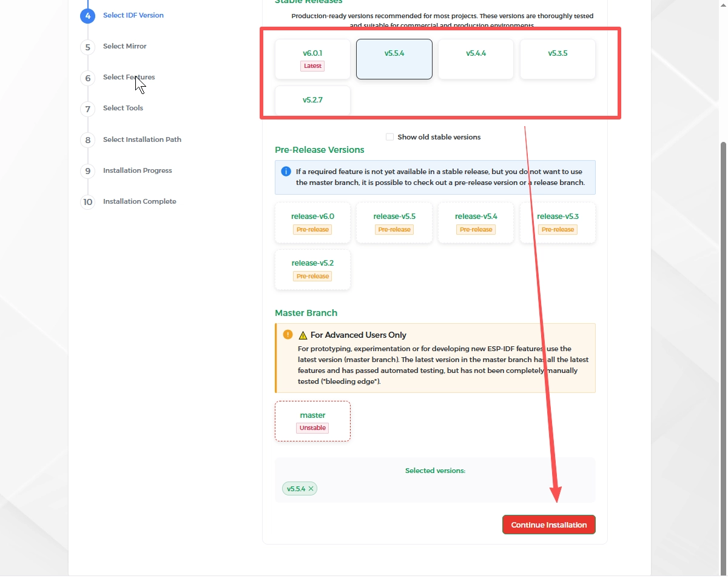Viewport: 728px width, 584px height.
Task: Remove v5.5.4 from selected versions
Action: [311, 489]
